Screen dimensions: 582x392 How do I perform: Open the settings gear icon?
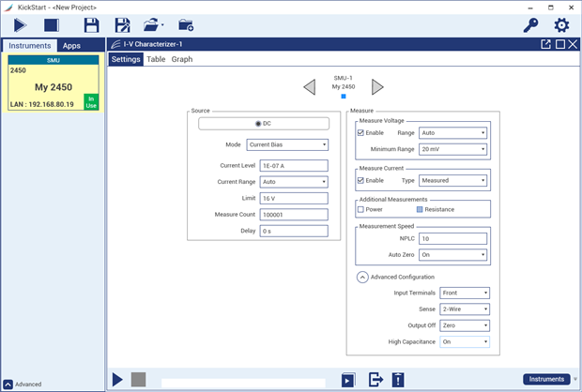[561, 25]
